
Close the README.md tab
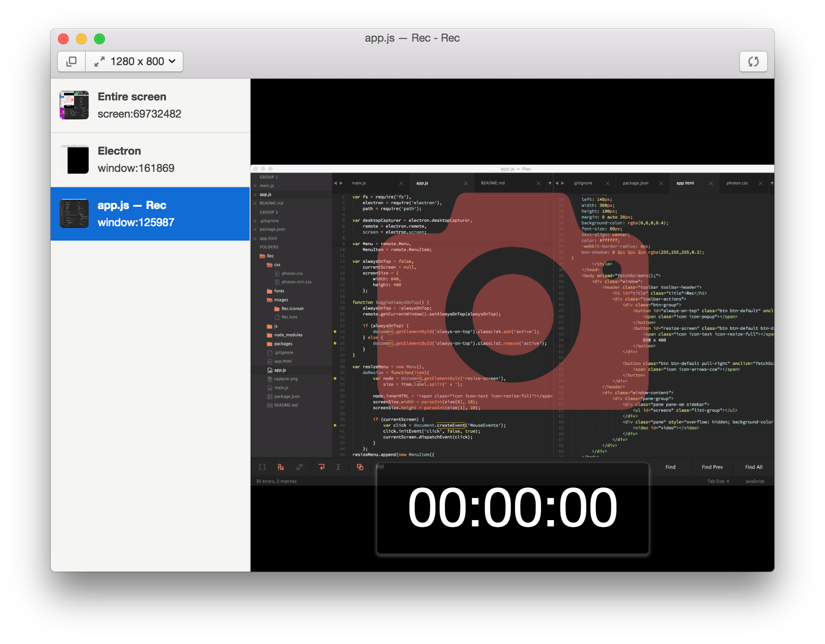coord(538,183)
